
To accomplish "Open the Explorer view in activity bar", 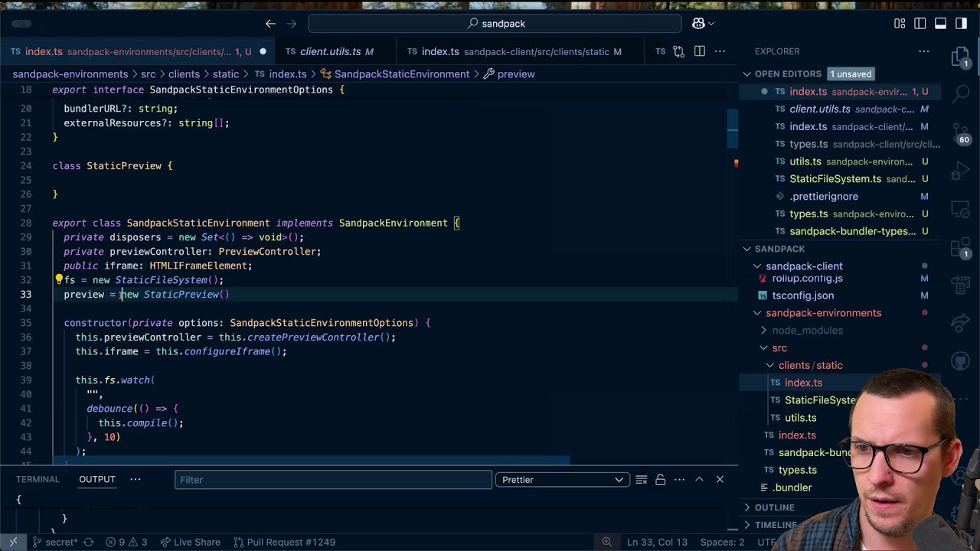I will pos(962,57).
